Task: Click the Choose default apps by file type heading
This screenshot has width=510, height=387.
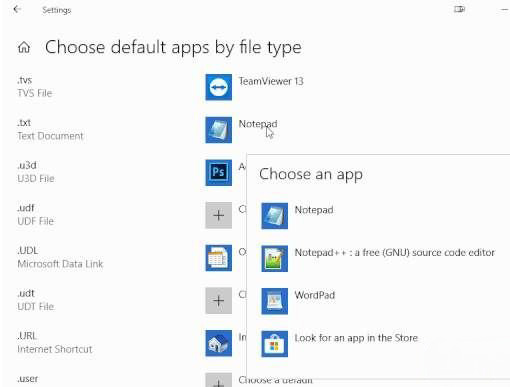Action: pos(173,47)
